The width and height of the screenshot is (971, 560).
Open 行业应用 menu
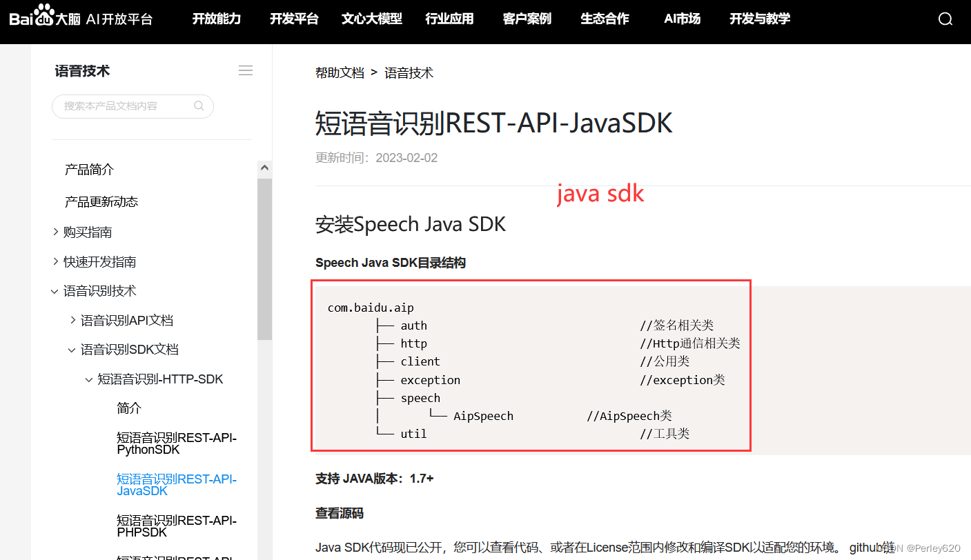[x=449, y=19]
